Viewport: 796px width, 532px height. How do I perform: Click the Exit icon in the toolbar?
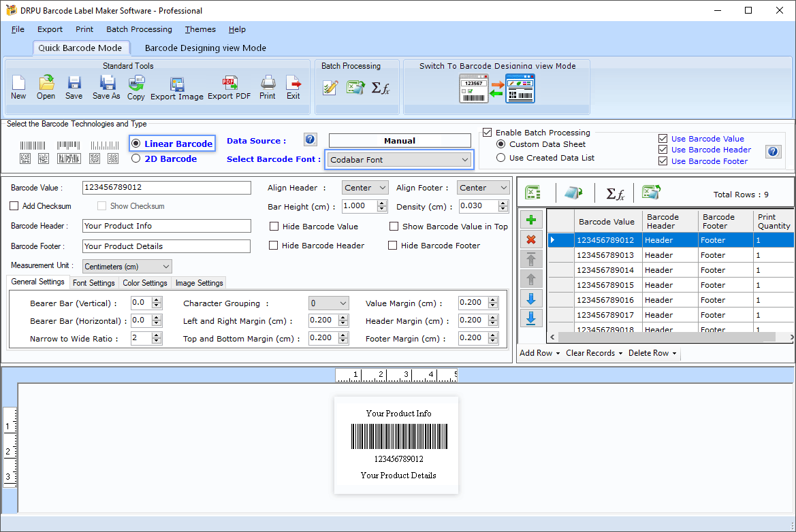pyautogui.click(x=293, y=87)
